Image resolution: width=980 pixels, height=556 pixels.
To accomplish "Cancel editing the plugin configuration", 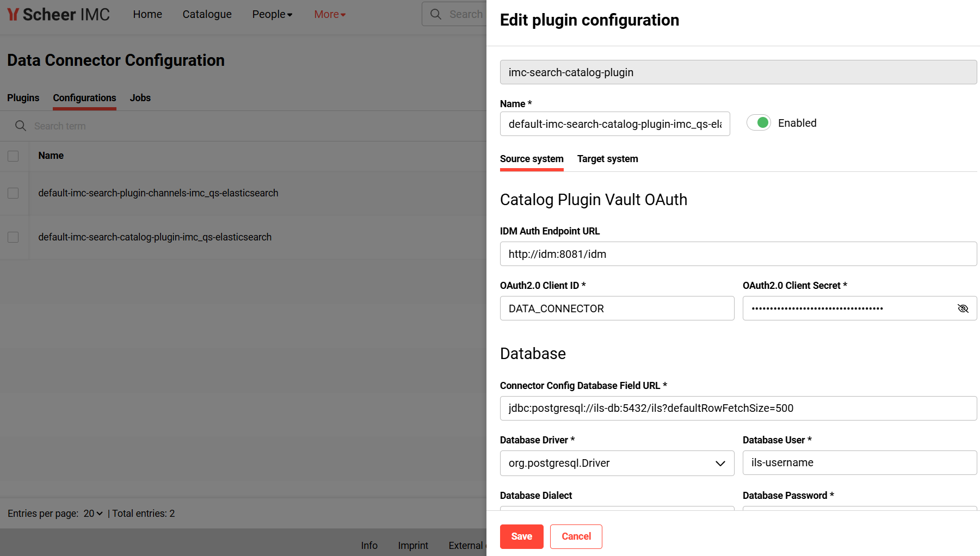I will pyautogui.click(x=576, y=536).
